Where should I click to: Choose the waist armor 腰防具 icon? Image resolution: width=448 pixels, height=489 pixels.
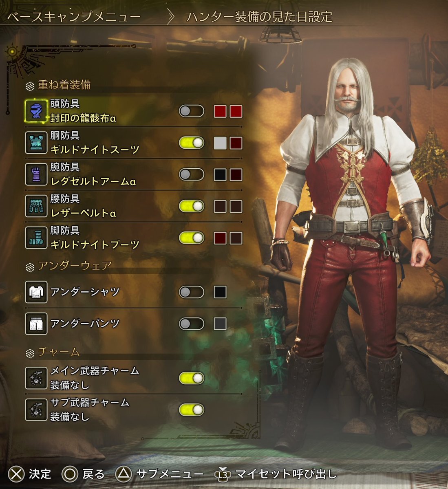[36, 206]
